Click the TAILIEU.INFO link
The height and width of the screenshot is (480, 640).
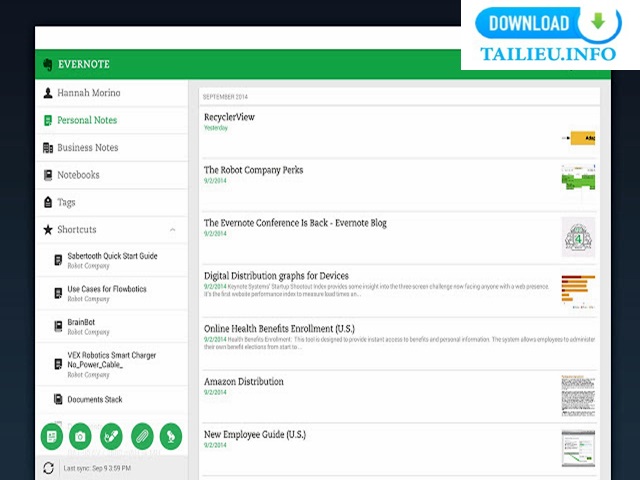pyautogui.click(x=548, y=54)
